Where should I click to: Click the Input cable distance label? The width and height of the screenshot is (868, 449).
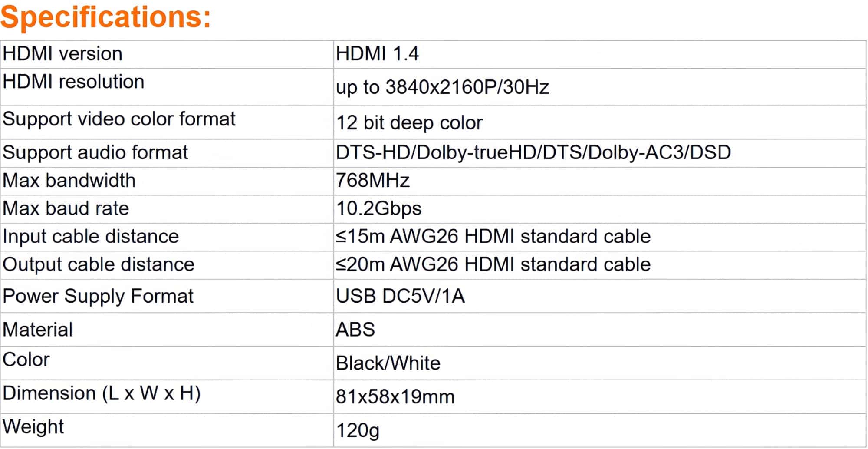click(x=91, y=237)
